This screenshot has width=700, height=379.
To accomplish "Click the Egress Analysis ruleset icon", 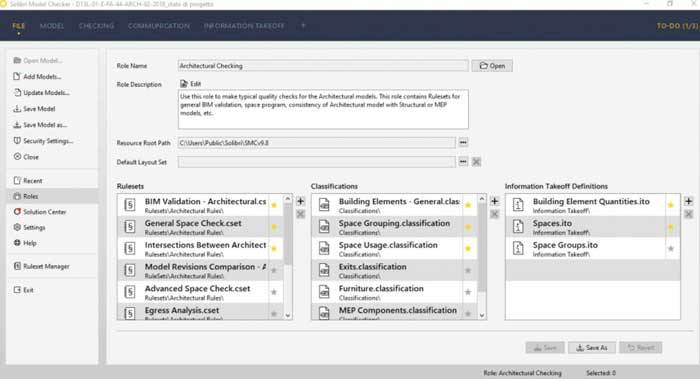I will pyautogui.click(x=129, y=313).
